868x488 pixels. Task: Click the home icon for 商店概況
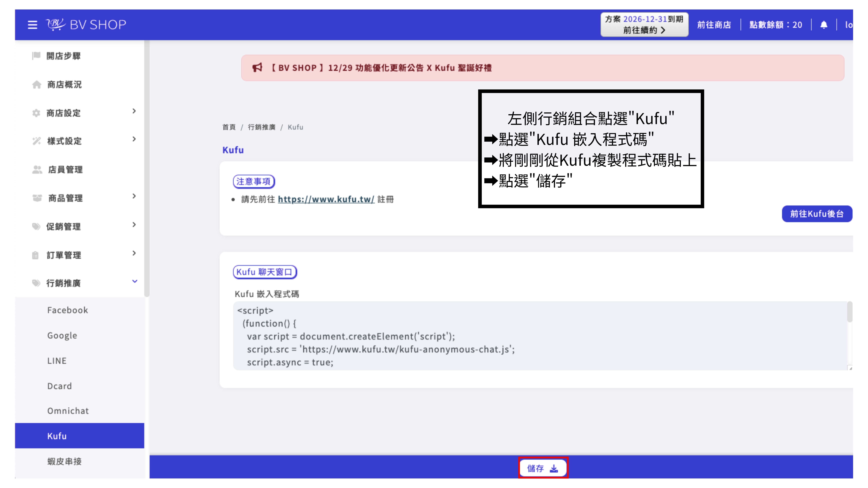pos(37,84)
